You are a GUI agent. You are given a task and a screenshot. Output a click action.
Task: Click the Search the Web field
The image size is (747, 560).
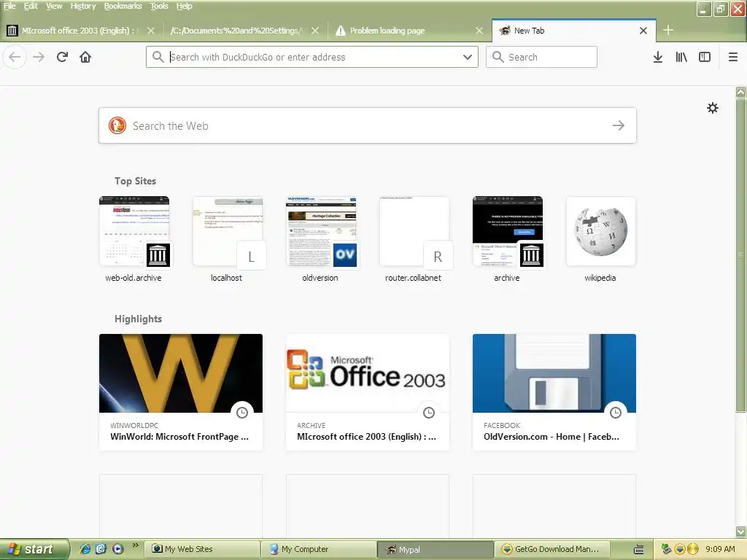coord(368,125)
